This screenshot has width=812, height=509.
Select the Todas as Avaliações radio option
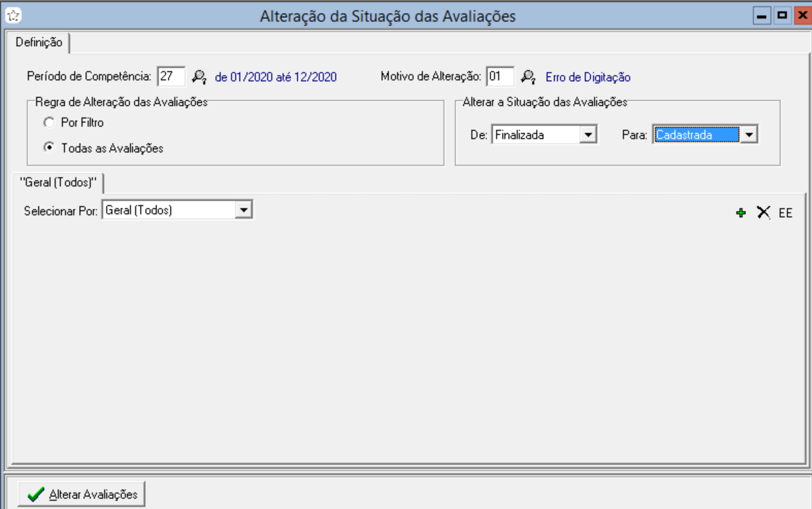pos(48,147)
